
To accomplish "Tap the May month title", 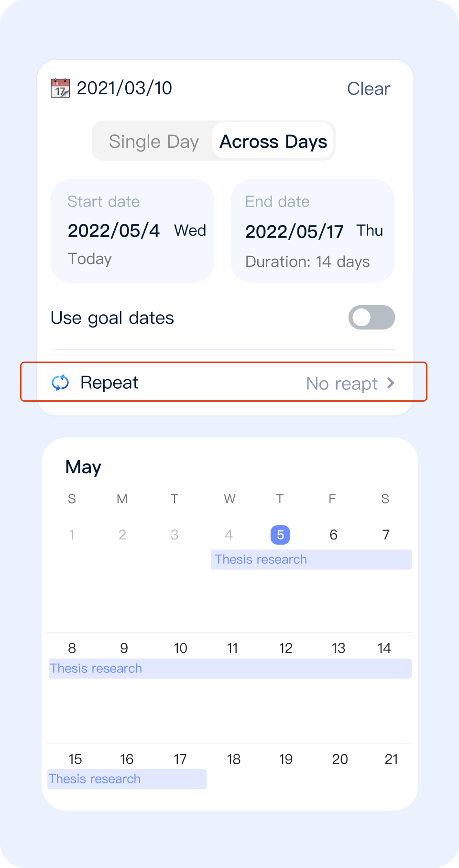I will 83,467.
